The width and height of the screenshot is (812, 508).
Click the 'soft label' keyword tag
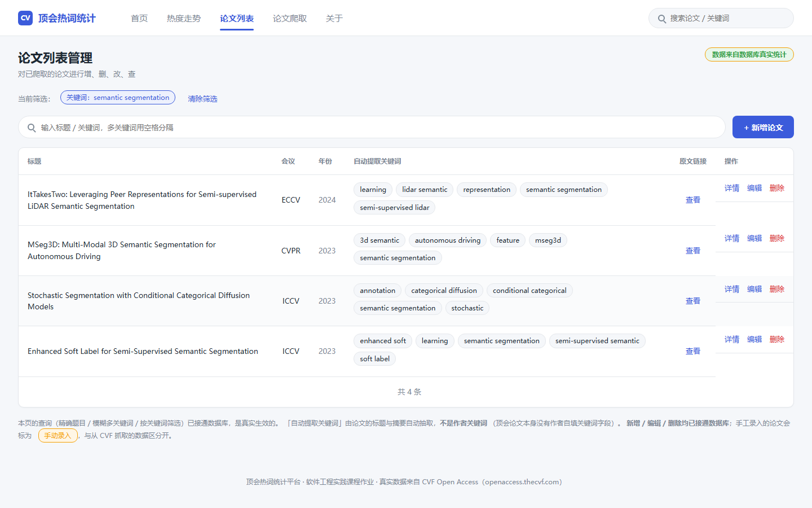(375, 359)
